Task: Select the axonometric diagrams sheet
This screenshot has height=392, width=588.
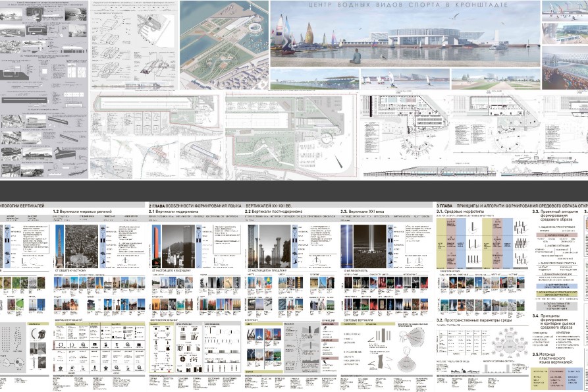Action: (134, 45)
